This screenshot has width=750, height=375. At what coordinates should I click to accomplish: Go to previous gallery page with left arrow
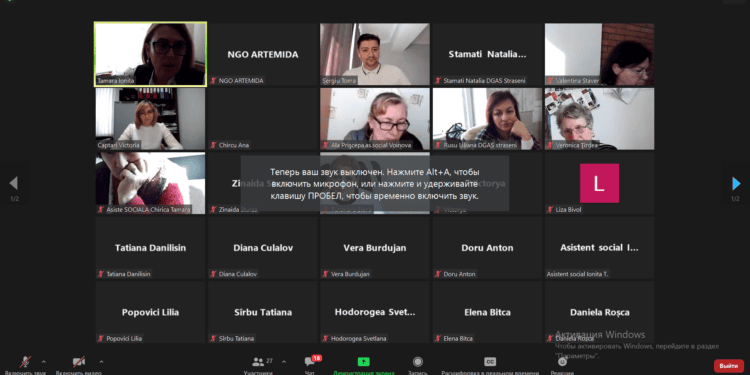click(14, 183)
